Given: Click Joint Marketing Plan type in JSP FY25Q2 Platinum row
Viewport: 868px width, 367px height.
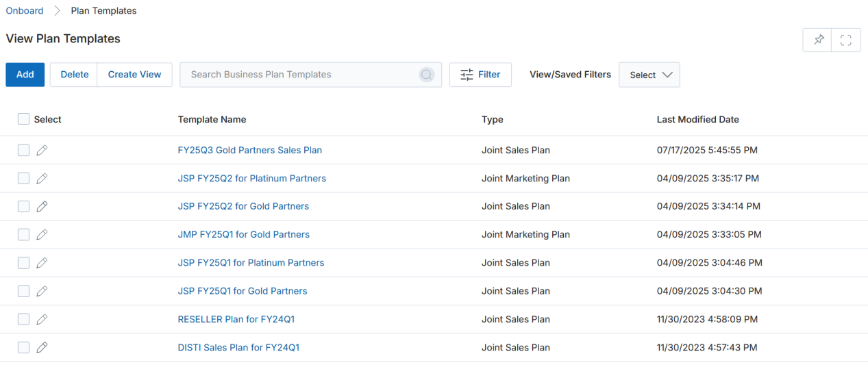Looking at the screenshot, I should 525,178.
